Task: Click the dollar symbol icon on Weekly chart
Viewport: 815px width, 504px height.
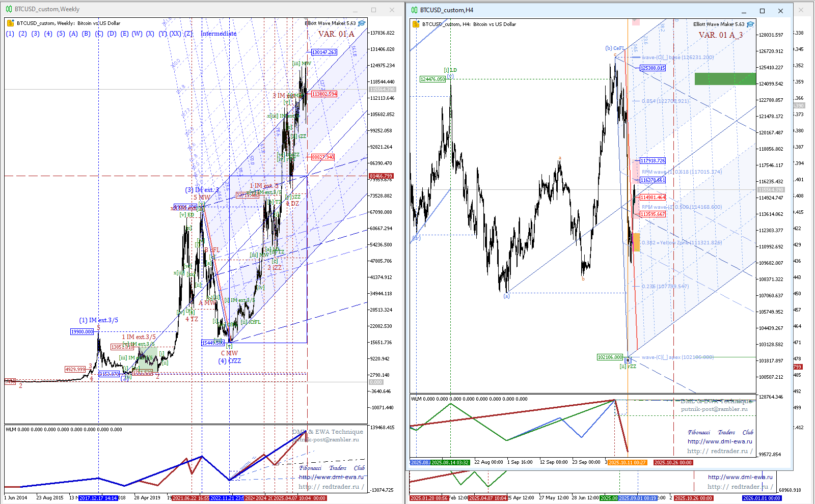Action: (x=11, y=23)
